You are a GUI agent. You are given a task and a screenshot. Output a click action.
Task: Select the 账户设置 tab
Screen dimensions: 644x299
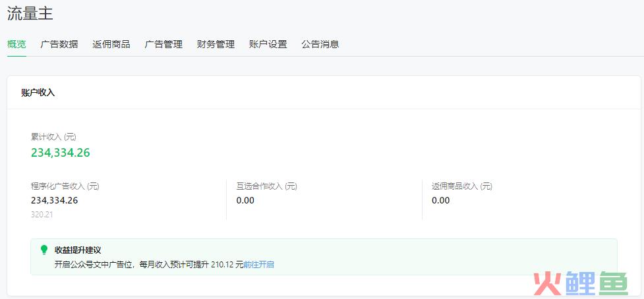point(268,44)
